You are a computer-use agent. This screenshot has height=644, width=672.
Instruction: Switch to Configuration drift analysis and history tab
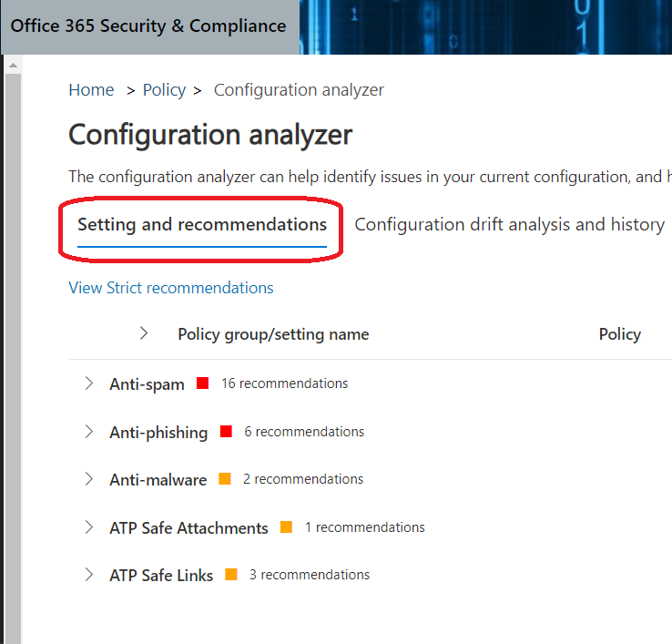509,225
